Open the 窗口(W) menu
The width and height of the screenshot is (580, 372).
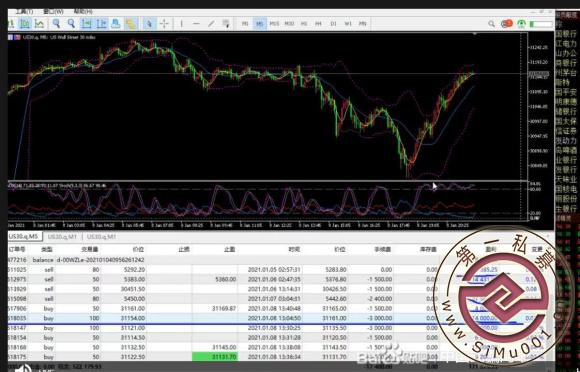[54, 12]
